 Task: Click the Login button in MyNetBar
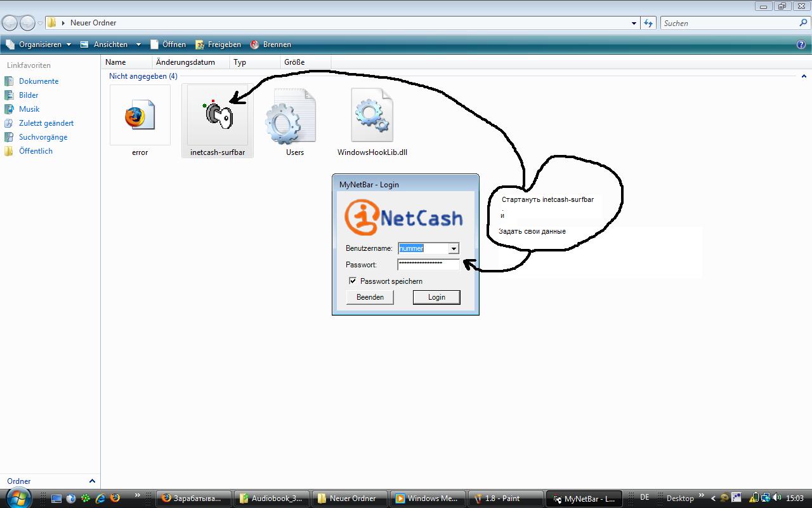click(436, 297)
